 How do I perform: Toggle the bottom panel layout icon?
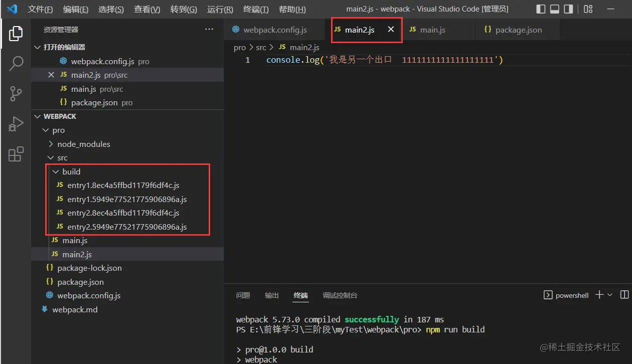555,9
